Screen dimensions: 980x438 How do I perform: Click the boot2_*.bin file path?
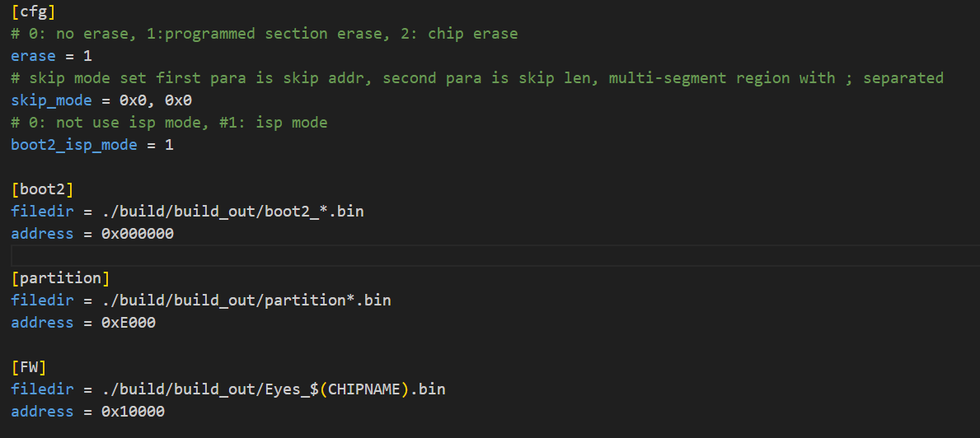click(x=232, y=212)
